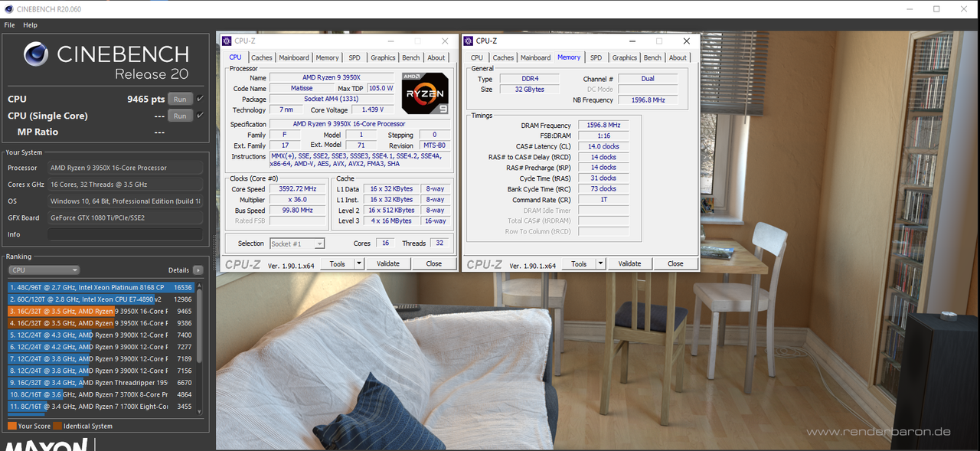Screen dimensions: 980x451
Task: Click Validate button in left CPU-Z
Action: pyautogui.click(x=388, y=263)
